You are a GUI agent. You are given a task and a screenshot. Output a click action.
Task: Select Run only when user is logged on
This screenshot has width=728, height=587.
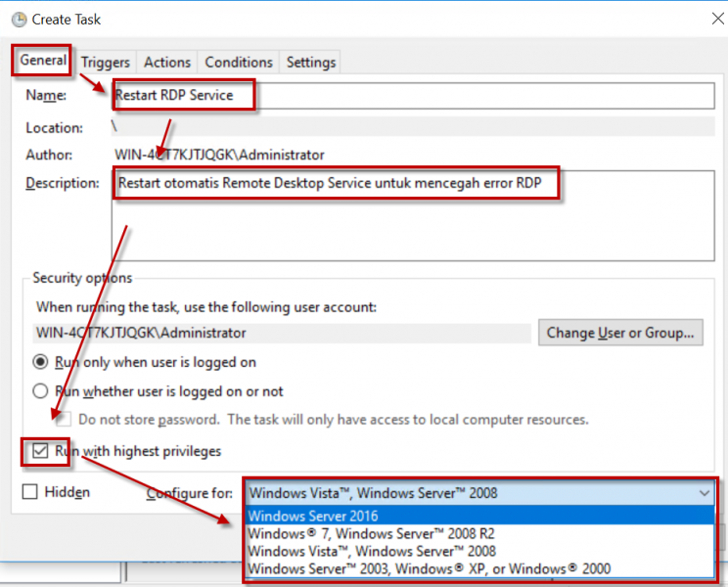coord(41,362)
